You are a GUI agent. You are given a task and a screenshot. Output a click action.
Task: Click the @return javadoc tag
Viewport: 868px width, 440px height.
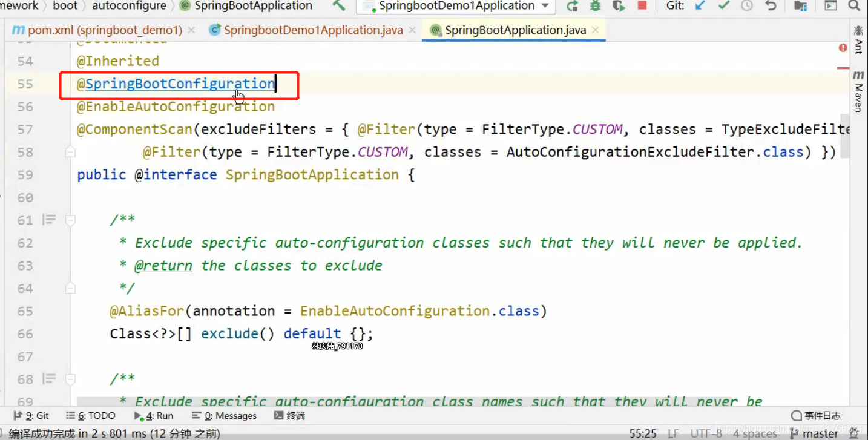[x=163, y=266]
